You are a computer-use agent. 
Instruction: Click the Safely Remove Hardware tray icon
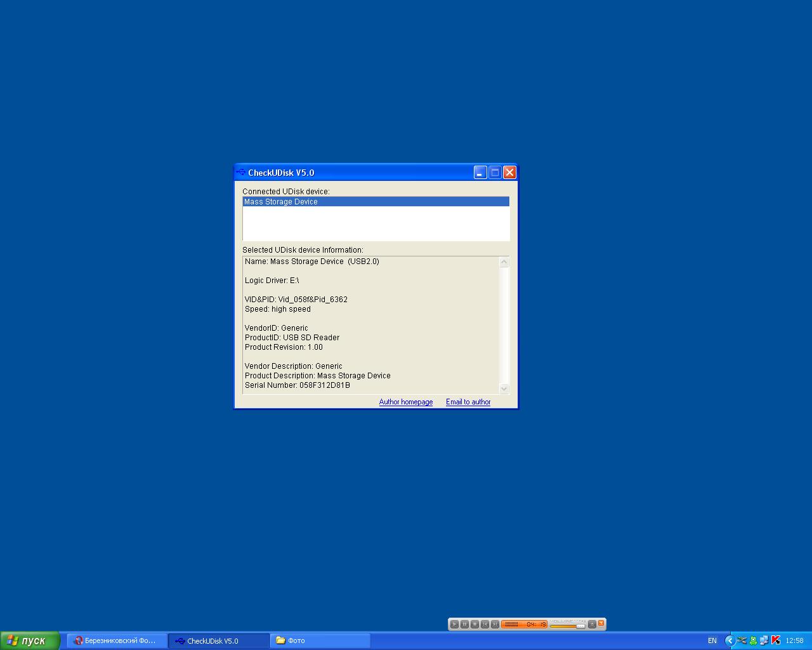(742, 640)
